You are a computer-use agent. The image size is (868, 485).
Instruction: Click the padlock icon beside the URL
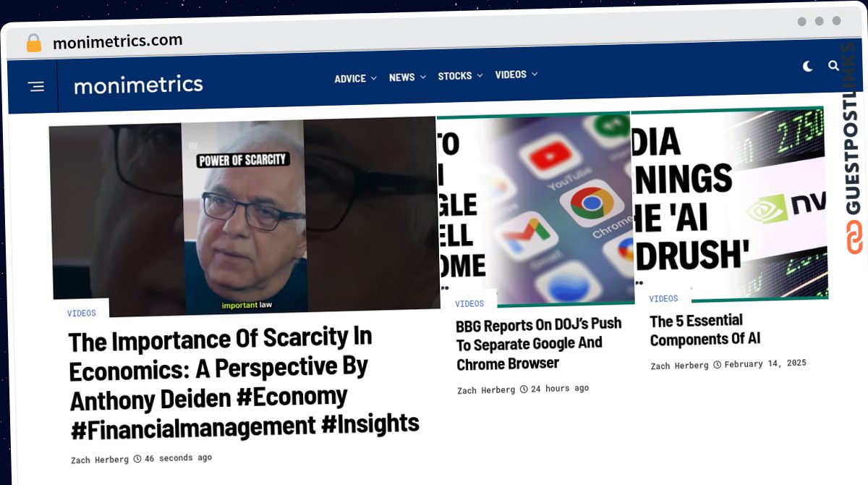[34, 43]
